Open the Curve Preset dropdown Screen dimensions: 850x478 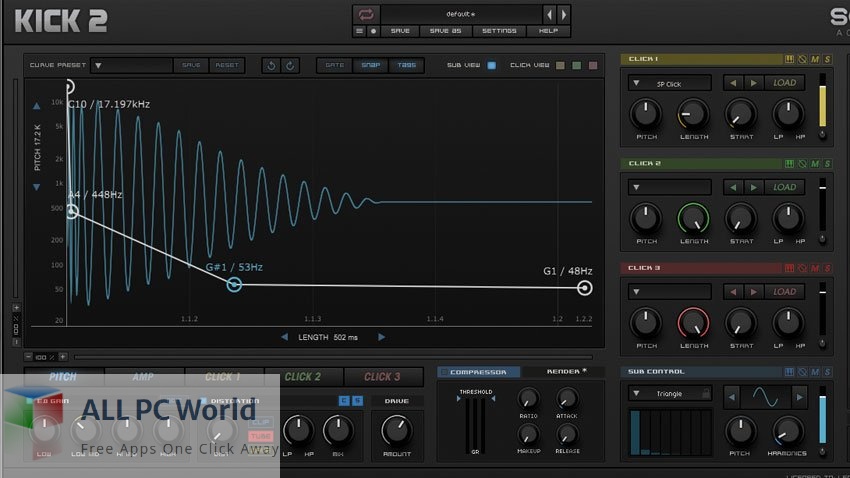(132, 66)
